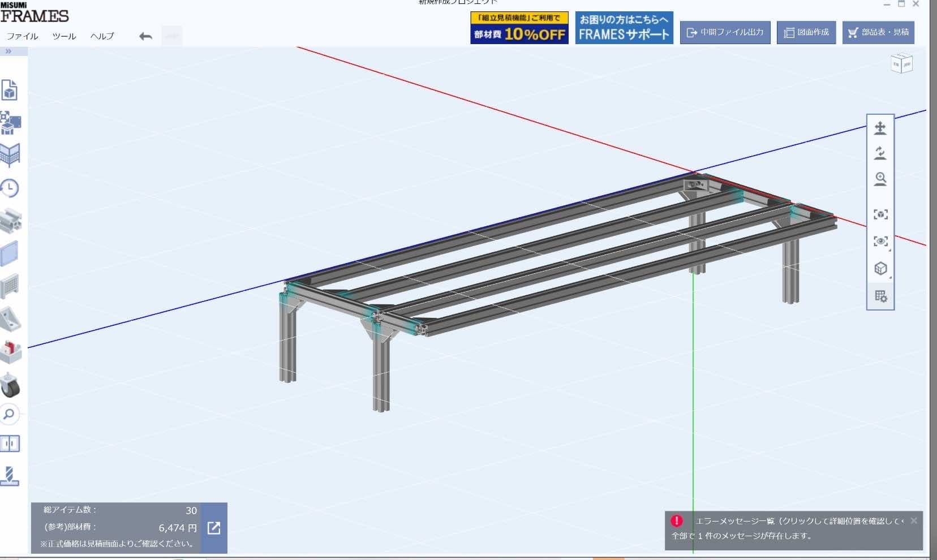Click the zoom view tool
Viewport: 937px width, 560px height.
tap(880, 179)
